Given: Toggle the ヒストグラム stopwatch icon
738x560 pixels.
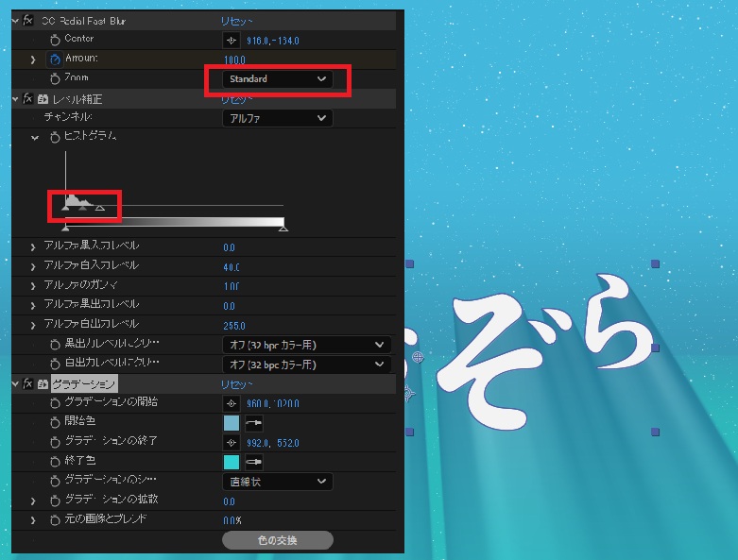Looking at the screenshot, I should pos(54,137).
